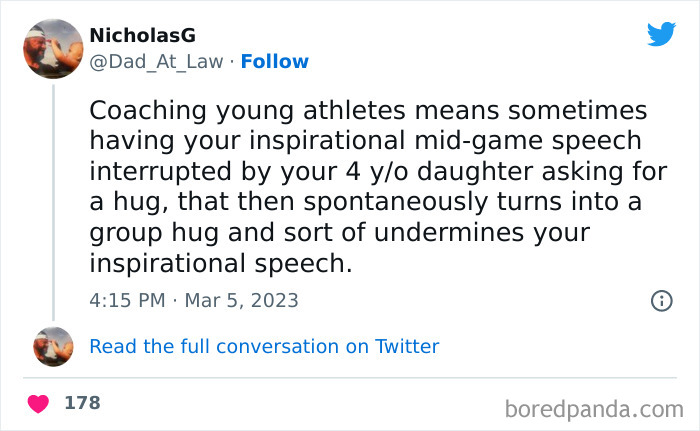Read the full conversation on Twitter
700x431 pixels.
(264, 347)
